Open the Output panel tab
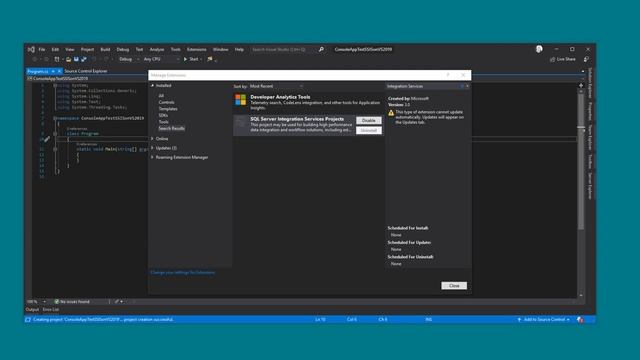This screenshot has width=640, height=360. pyautogui.click(x=32, y=310)
